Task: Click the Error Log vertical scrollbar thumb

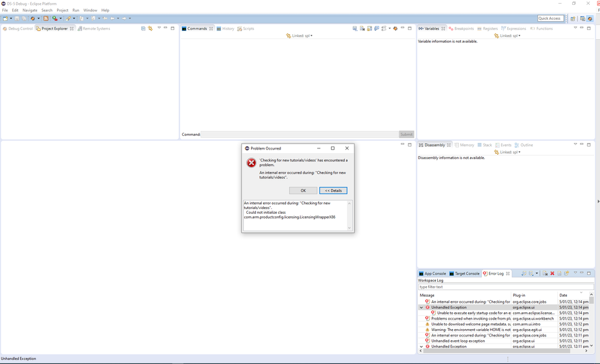Action: tap(591, 300)
